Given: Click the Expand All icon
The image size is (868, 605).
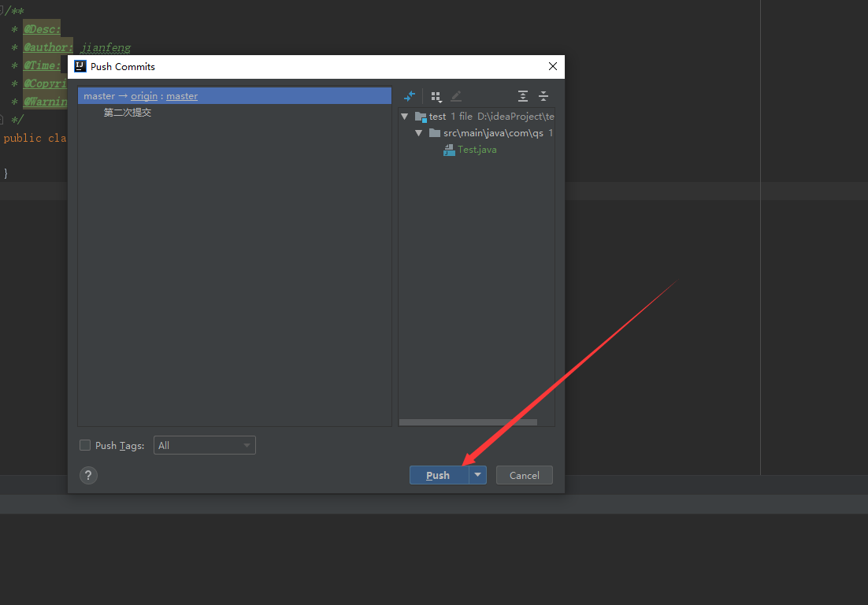Looking at the screenshot, I should click(x=522, y=96).
